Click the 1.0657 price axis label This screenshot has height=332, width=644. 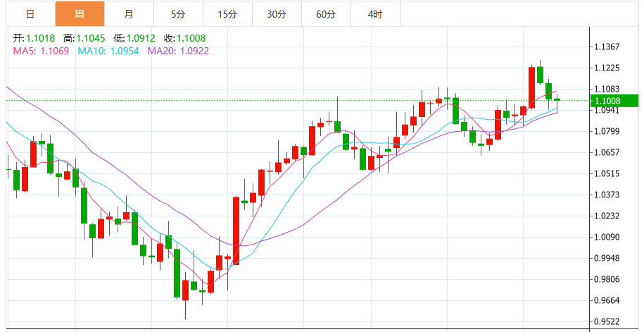click(607, 152)
